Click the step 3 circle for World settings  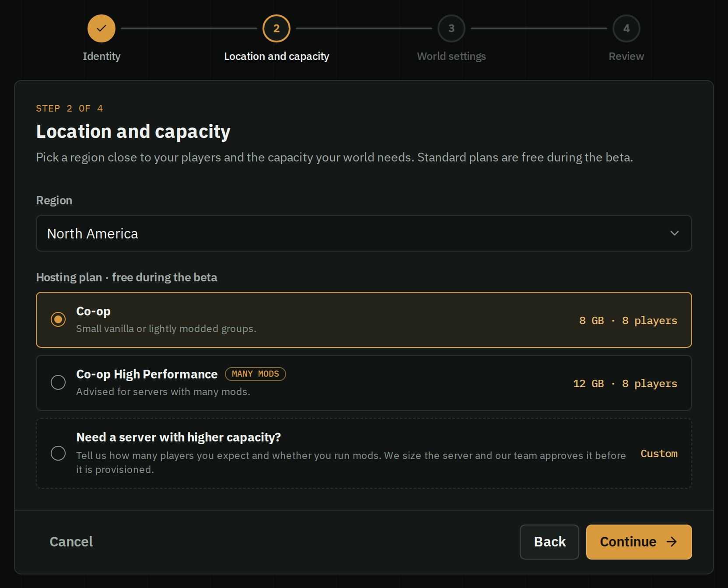(451, 28)
